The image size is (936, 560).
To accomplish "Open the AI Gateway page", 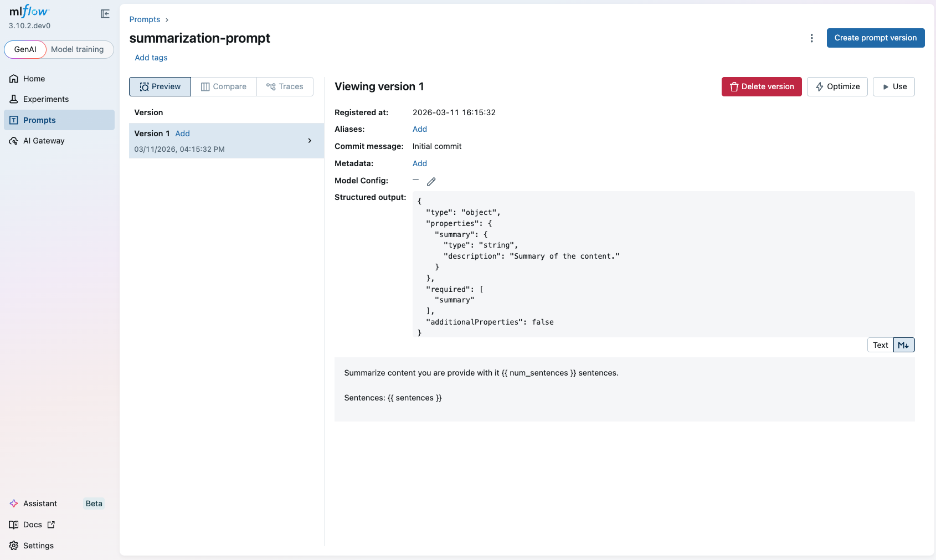I will point(43,141).
